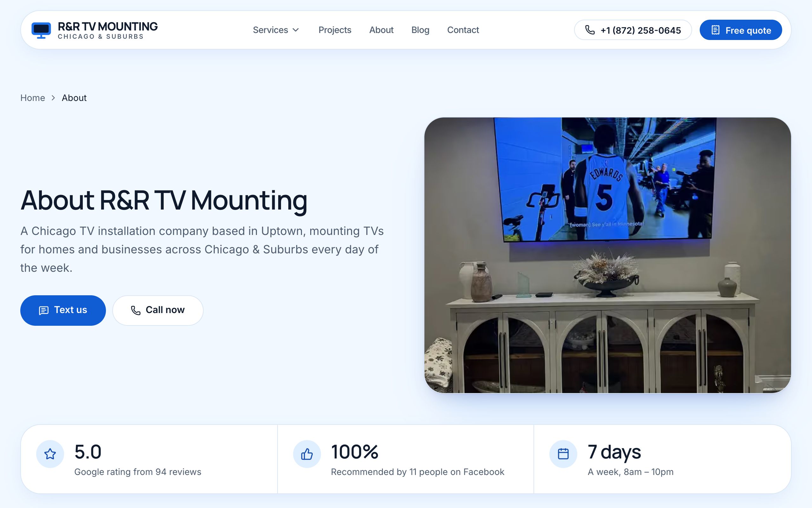Open the About nav menu item

(381, 30)
